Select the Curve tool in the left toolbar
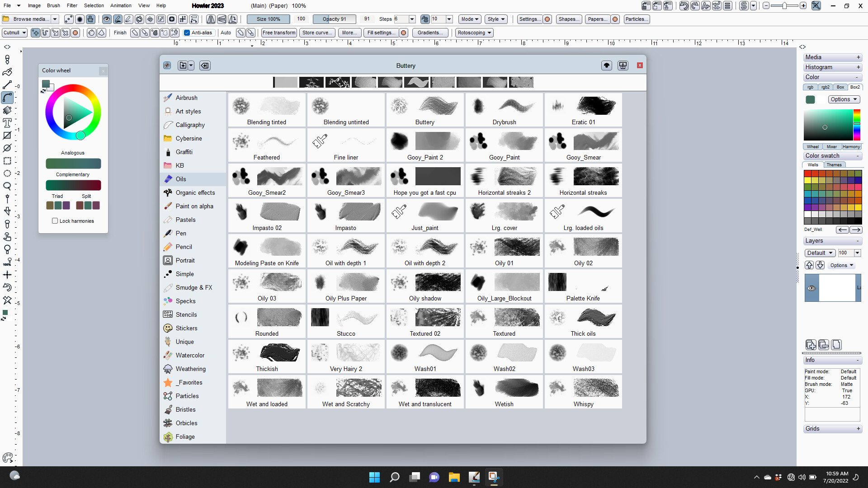Screen dimensions: 868x488 pos(7,97)
